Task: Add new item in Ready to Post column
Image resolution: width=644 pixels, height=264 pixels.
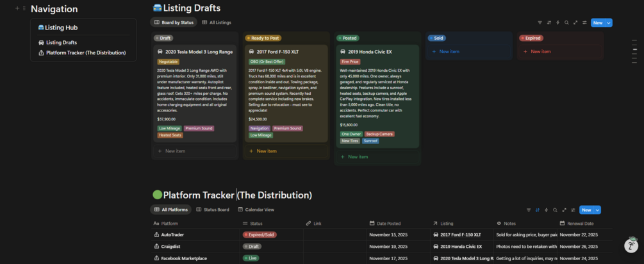Action: click(286, 151)
